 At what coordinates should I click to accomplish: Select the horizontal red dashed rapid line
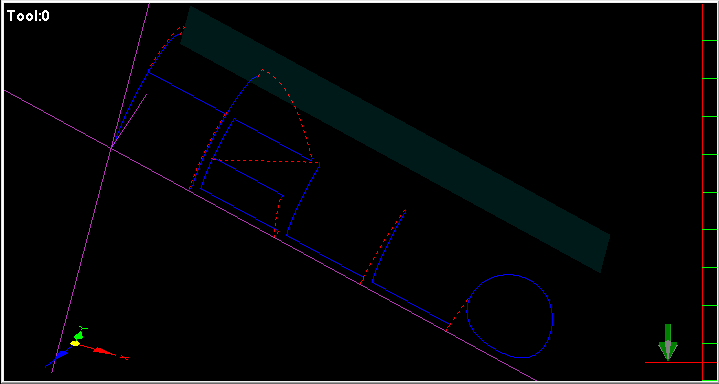pos(261,161)
